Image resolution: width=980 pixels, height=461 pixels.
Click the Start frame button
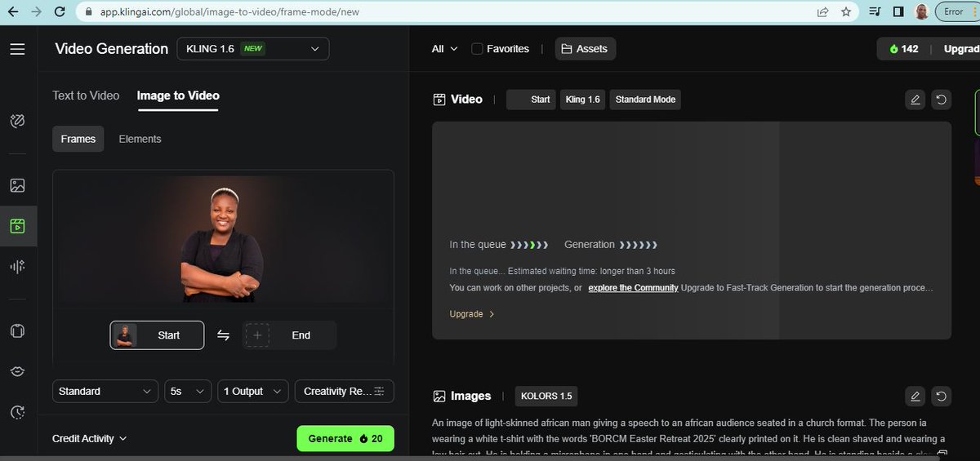[x=157, y=335]
